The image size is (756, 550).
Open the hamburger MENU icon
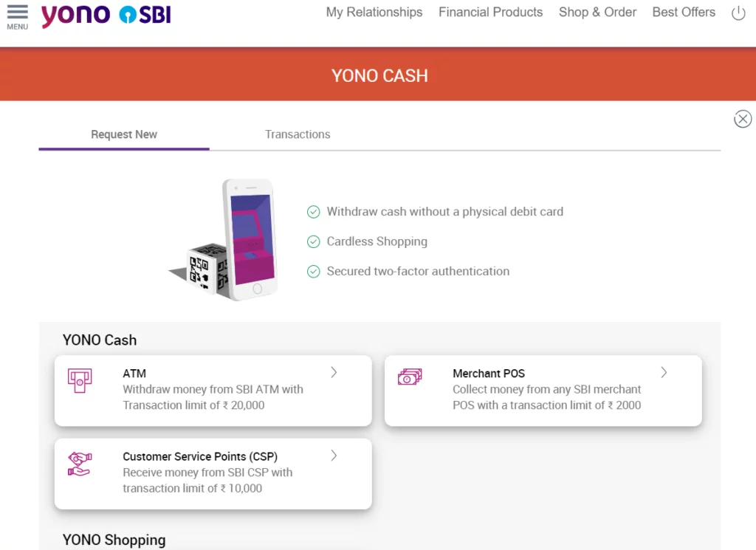(17, 16)
